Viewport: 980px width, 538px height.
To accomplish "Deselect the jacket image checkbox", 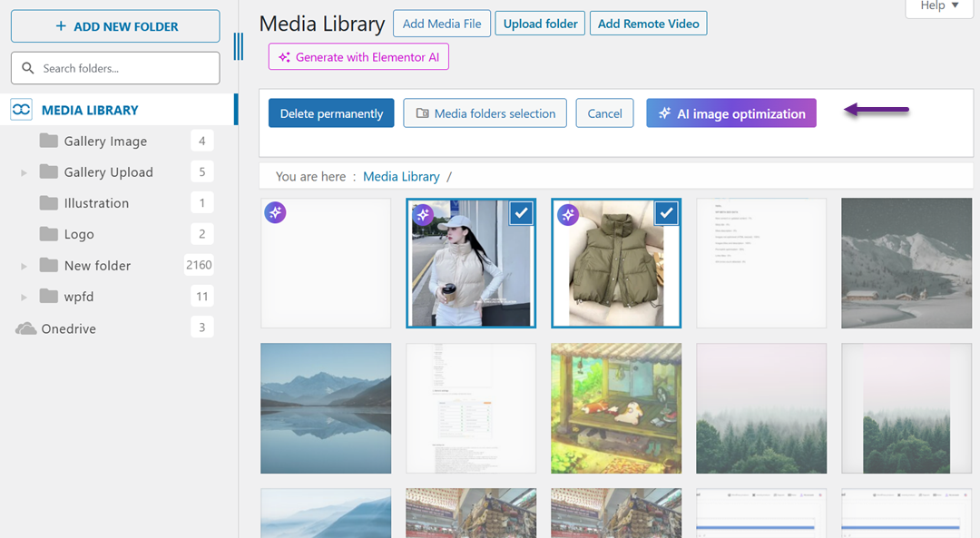I will (666, 213).
